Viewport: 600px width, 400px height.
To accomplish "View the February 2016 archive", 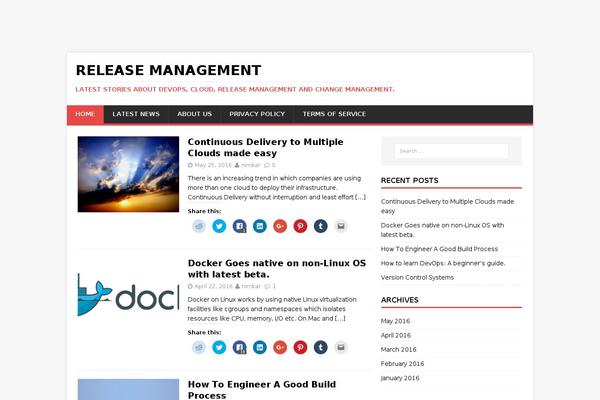I will pyautogui.click(x=403, y=363).
